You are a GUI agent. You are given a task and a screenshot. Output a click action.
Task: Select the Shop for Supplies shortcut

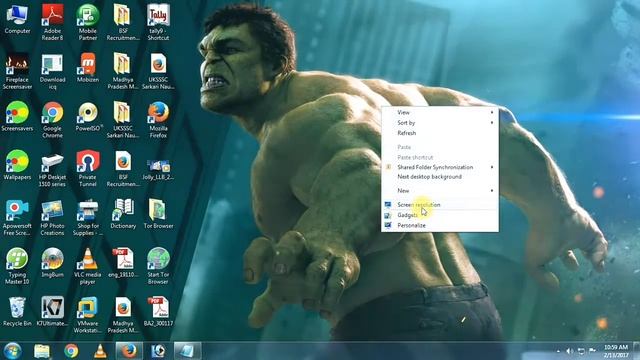tap(88, 218)
